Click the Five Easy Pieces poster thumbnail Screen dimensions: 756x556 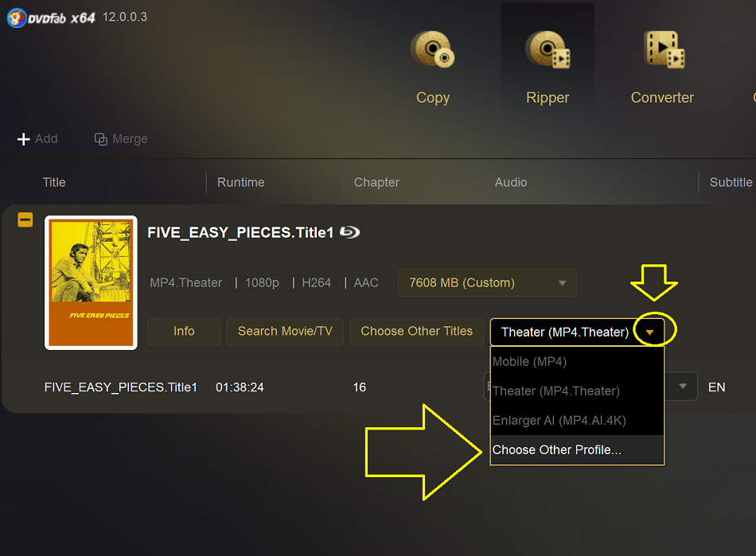coord(92,283)
